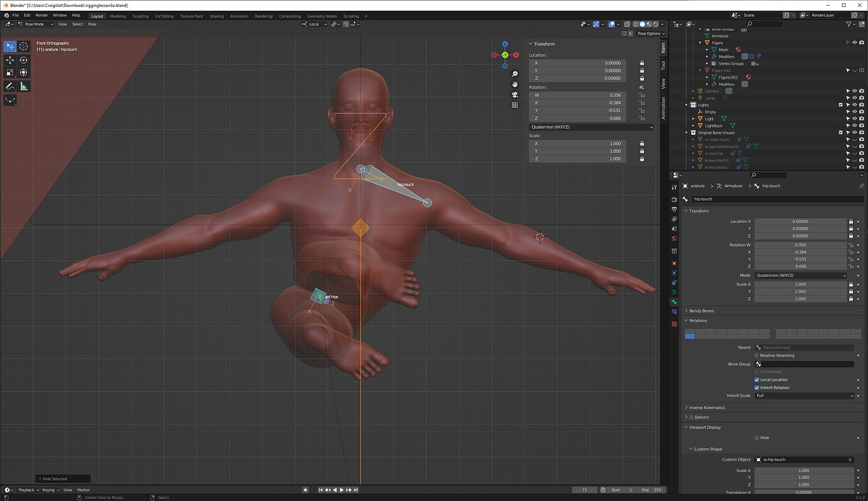The height and width of the screenshot is (501, 868).
Task: Open the Bone Constraints properties tab
Action: [x=674, y=312]
